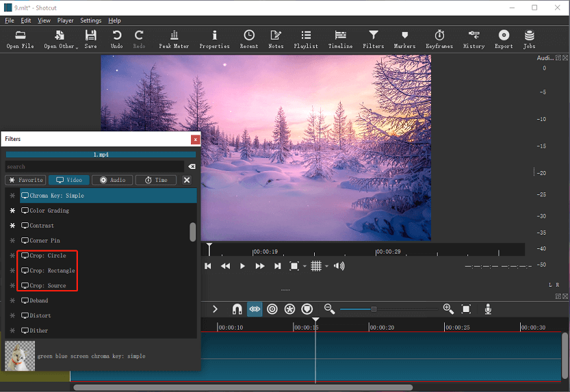Toggle favorite star for Deband filter
Image resolution: width=570 pixels, height=392 pixels.
pos(12,300)
